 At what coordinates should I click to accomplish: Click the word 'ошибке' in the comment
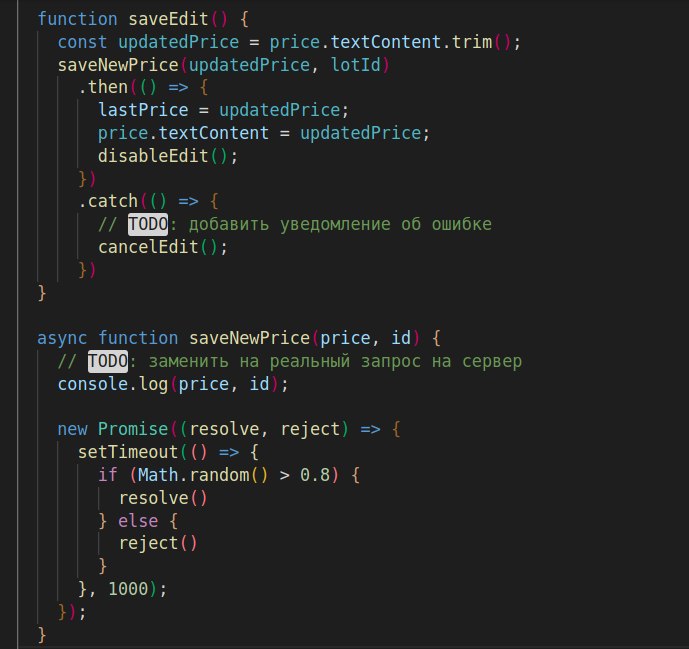tap(461, 224)
